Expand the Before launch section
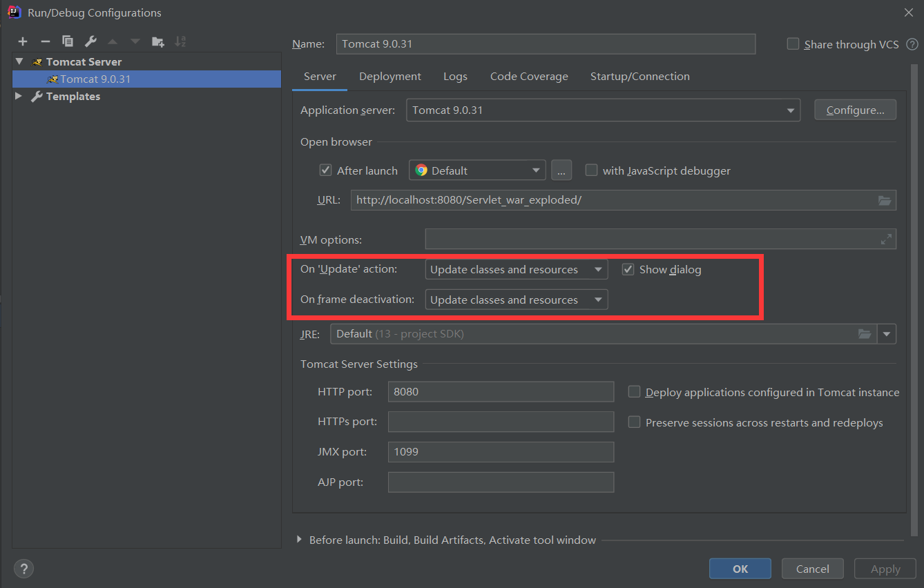 [299, 540]
